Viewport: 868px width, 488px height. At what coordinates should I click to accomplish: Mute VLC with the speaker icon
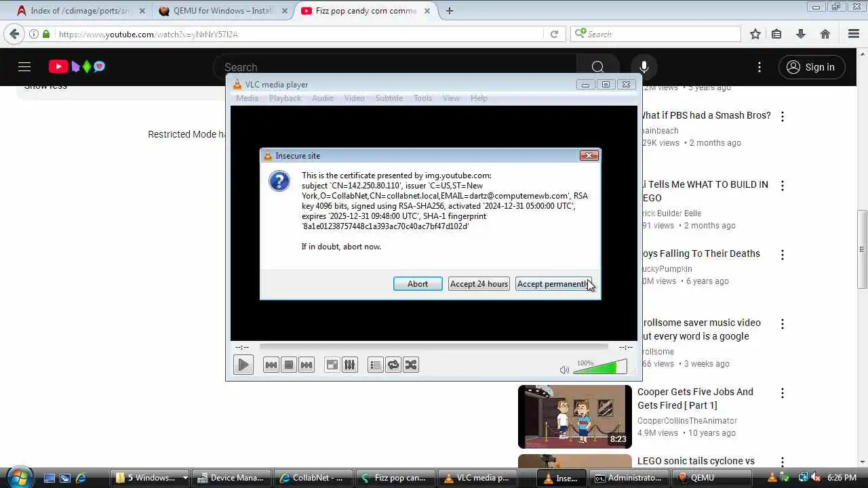564,369
